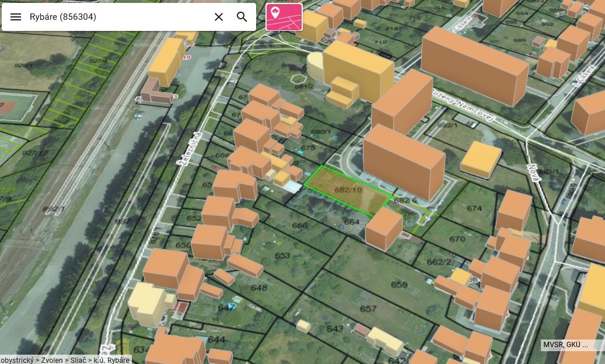Select parcel 657 on the map
605x364 pixels.
point(368,309)
